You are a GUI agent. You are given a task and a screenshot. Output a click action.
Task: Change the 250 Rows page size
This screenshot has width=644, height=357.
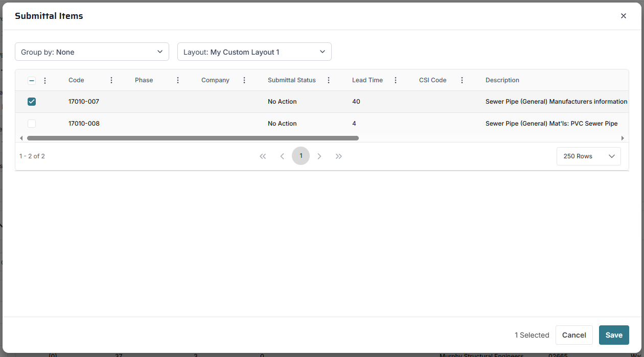coord(588,156)
